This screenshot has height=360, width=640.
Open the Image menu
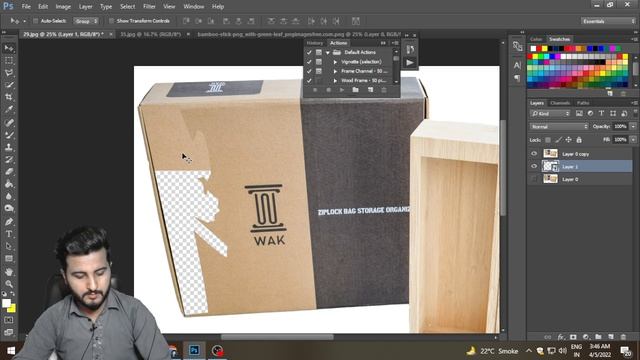point(63,7)
